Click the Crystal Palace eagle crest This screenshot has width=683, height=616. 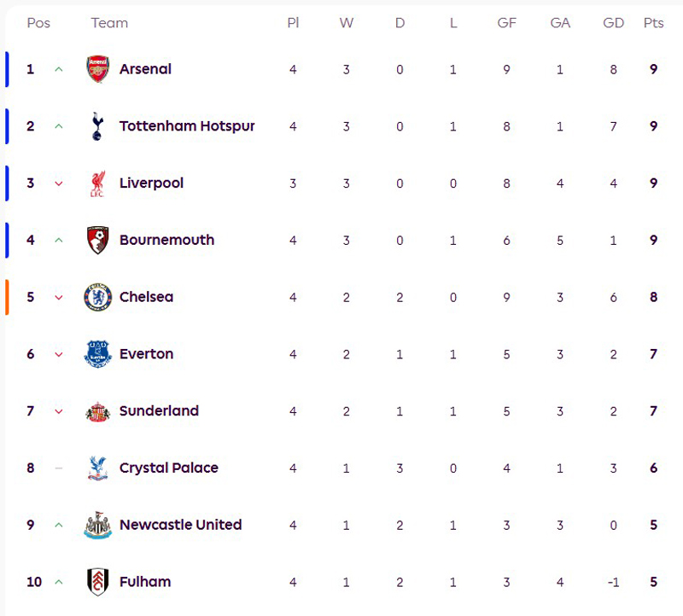point(97,468)
